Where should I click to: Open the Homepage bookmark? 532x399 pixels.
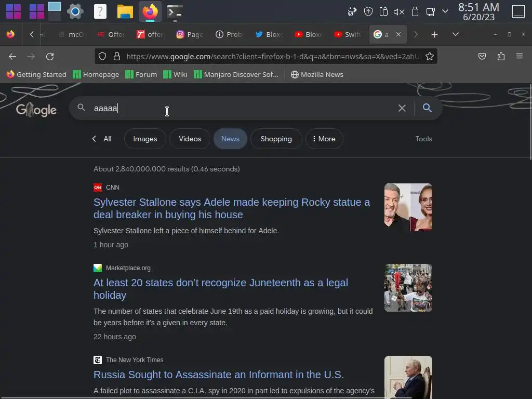(96, 74)
